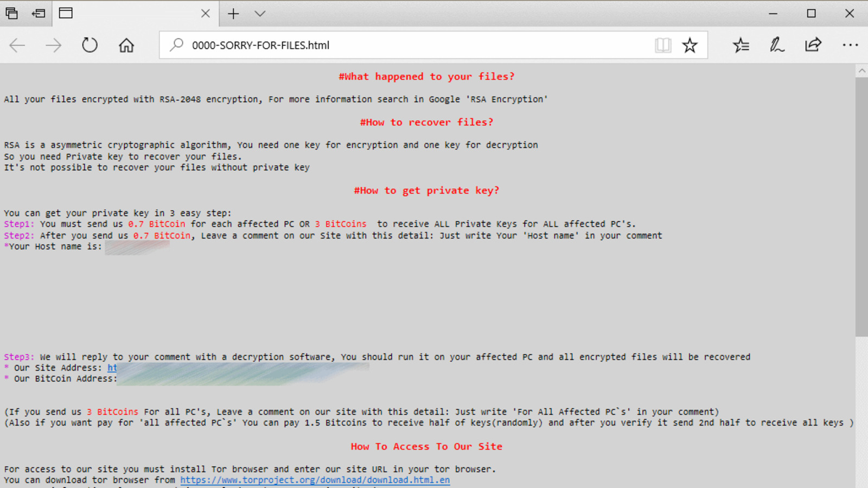Open Reading view book icon
The image size is (868, 488).
coord(662,45)
